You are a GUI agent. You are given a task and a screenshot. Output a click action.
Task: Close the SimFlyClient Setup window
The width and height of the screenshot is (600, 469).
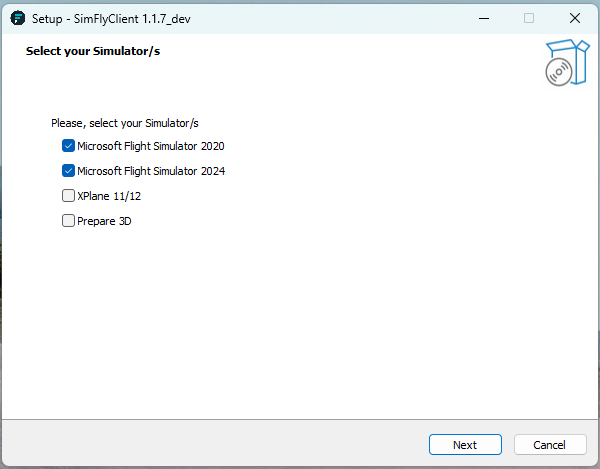coord(575,18)
